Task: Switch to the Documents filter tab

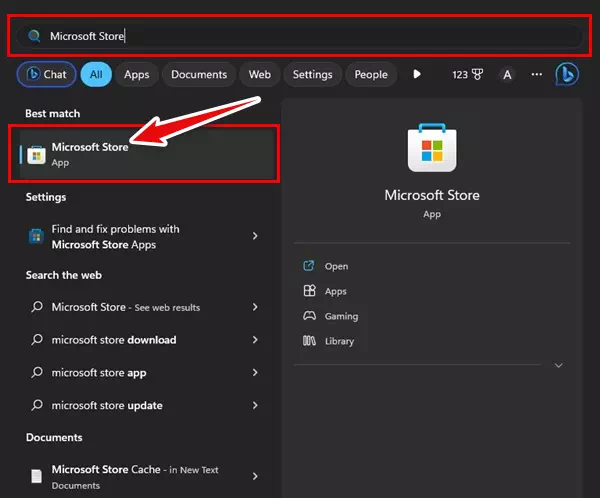Action: pos(199,74)
